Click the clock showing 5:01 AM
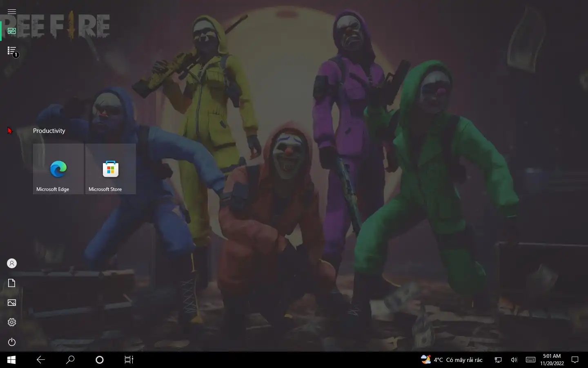 [552, 360]
